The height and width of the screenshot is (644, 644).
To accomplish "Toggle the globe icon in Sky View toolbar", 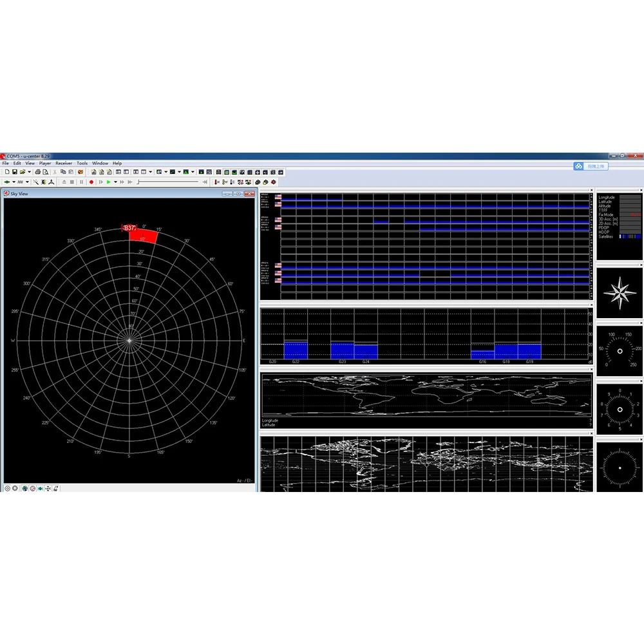I will coord(24,488).
